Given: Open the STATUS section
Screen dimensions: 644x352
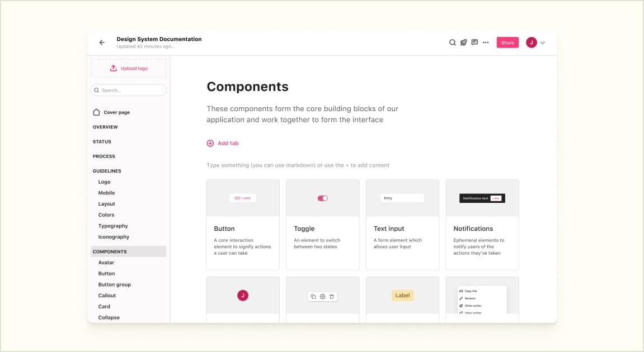Looking at the screenshot, I should click(102, 142).
